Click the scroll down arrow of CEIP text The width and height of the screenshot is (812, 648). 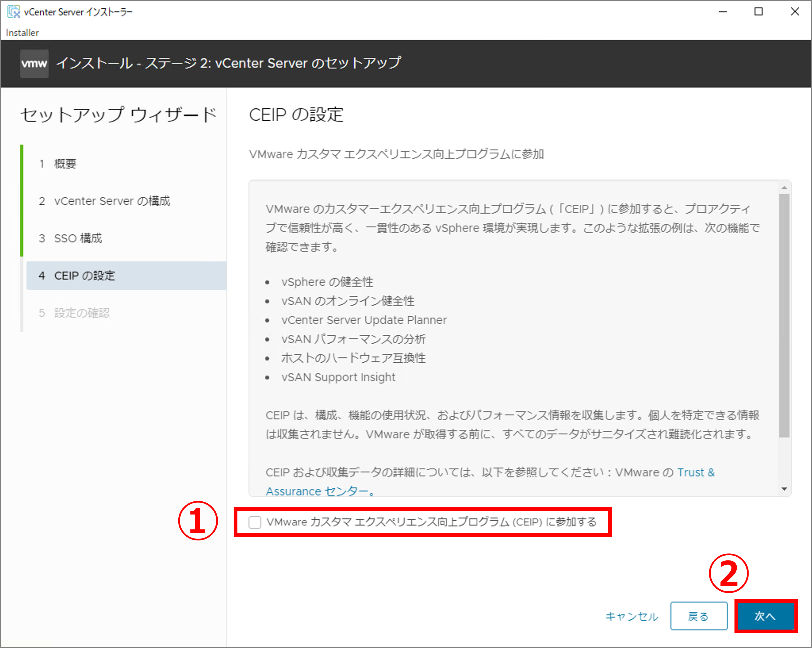click(x=784, y=489)
